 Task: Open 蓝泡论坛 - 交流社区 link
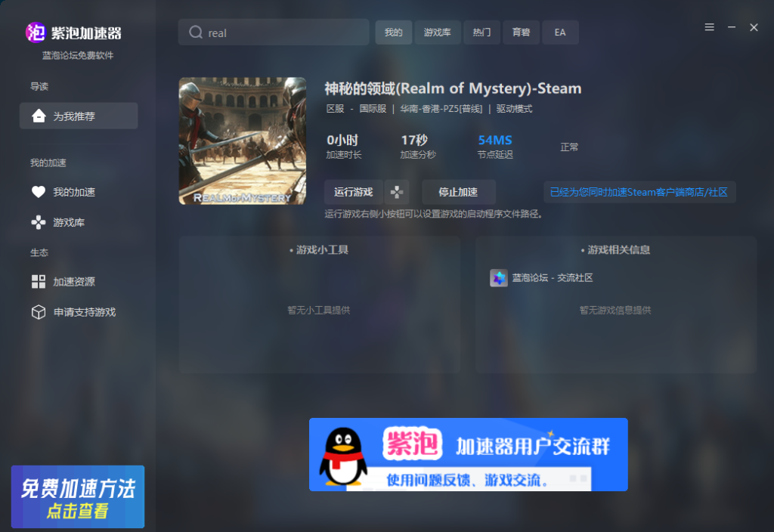pyautogui.click(x=552, y=278)
